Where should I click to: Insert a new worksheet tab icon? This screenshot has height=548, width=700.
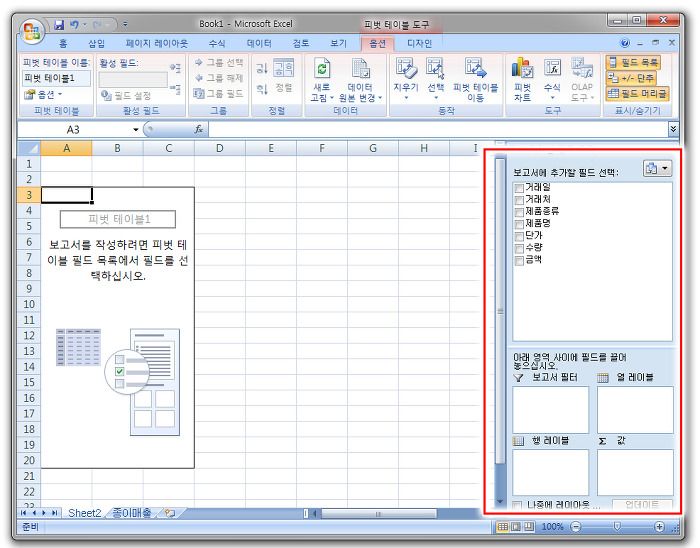(x=169, y=513)
